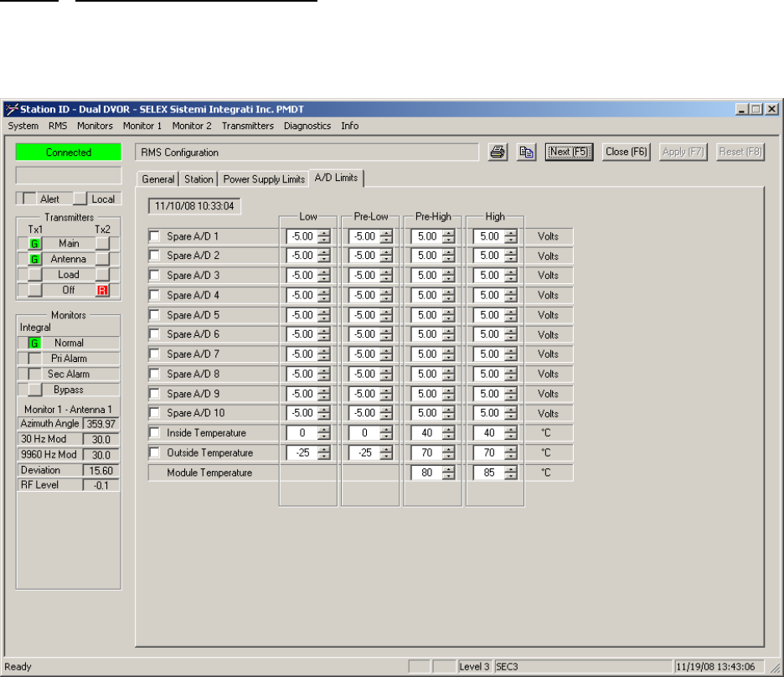Image resolution: width=784 pixels, height=677 pixels.
Task: Click the Apply (F7) button
Action: click(x=683, y=152)
